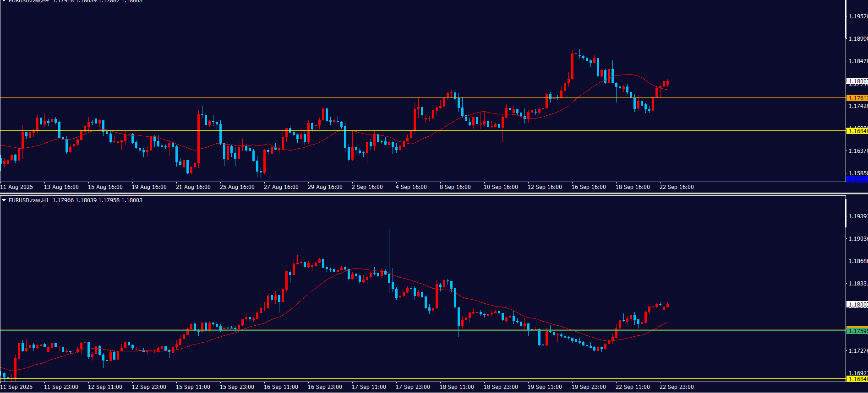
Task: Select the green 1.1759 price tag on H1 chart
Action: [x=857, y=331]
